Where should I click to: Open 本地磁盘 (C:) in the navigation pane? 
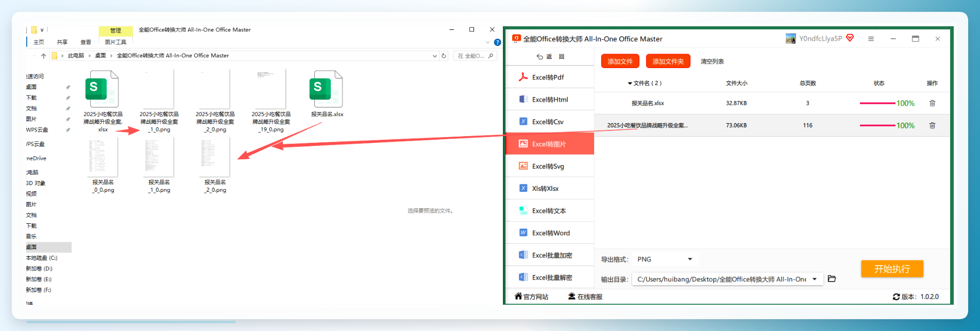click(42, 258)
